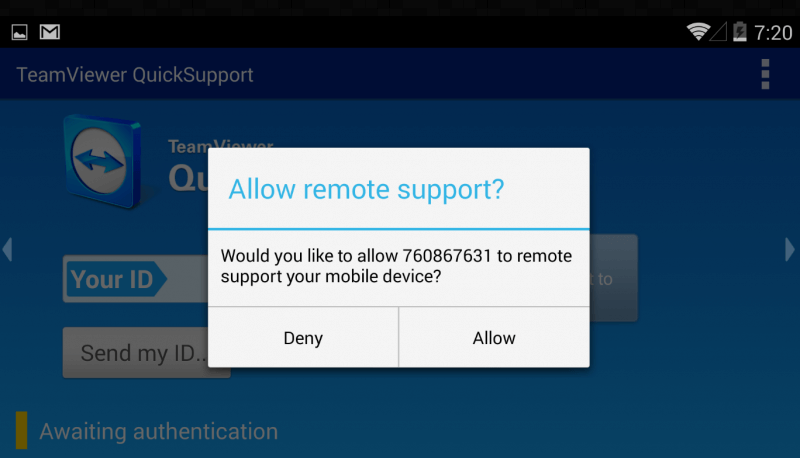Viewport: 800px width, 458px height.
Task: Tap the Your ID label
Action: pos(112,279)
